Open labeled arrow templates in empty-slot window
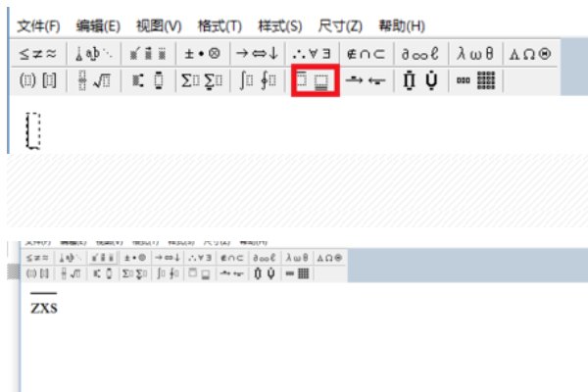This screenshot has height=392, width=588. click(367, 80)
